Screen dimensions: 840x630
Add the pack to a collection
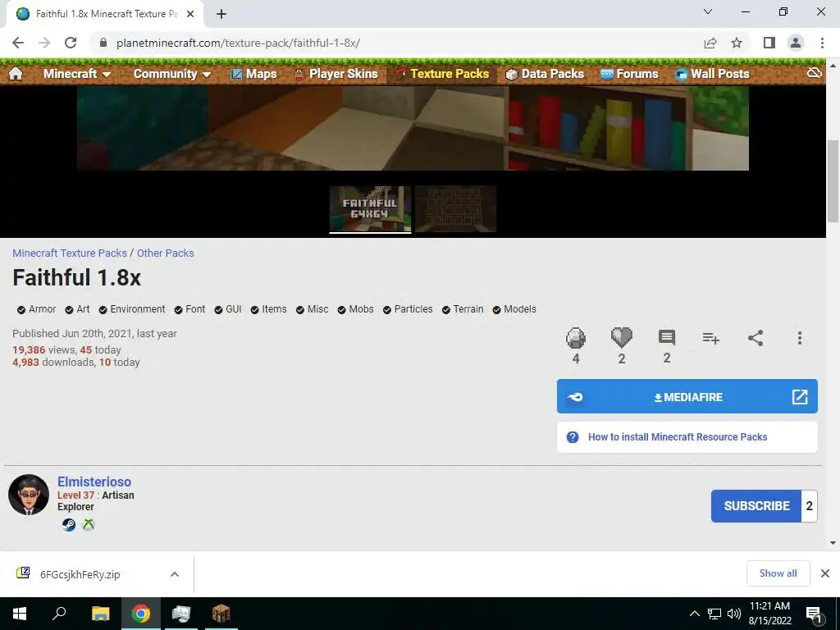(x=711, y=338)
